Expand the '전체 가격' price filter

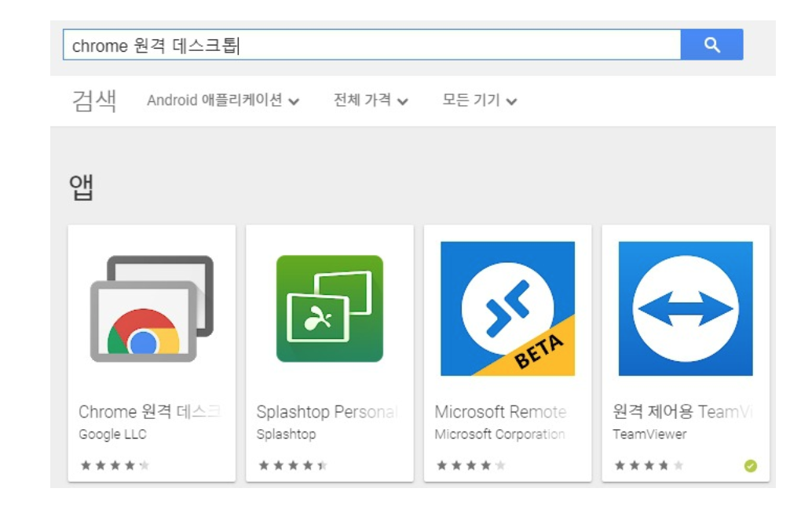point(371,100)
